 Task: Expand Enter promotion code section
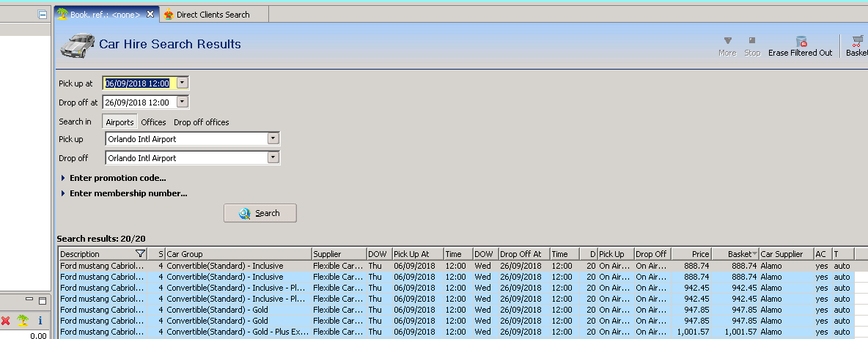[x=114, y=178]
